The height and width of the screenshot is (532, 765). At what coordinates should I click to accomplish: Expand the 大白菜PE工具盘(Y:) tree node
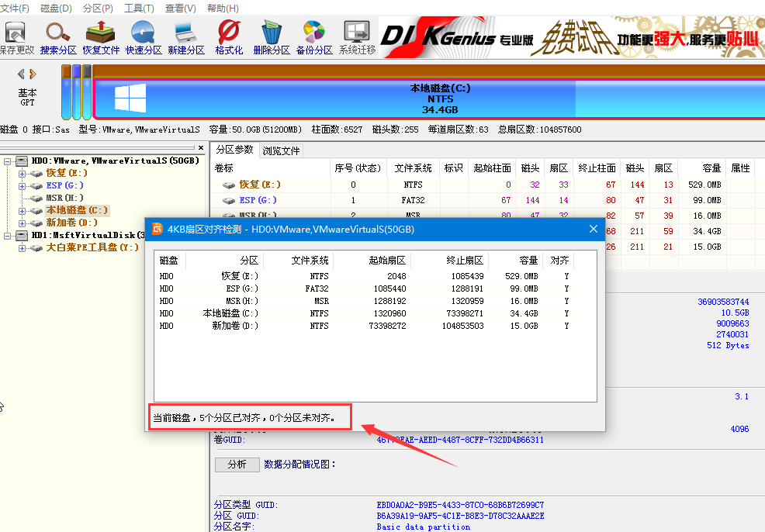(22, 248)
